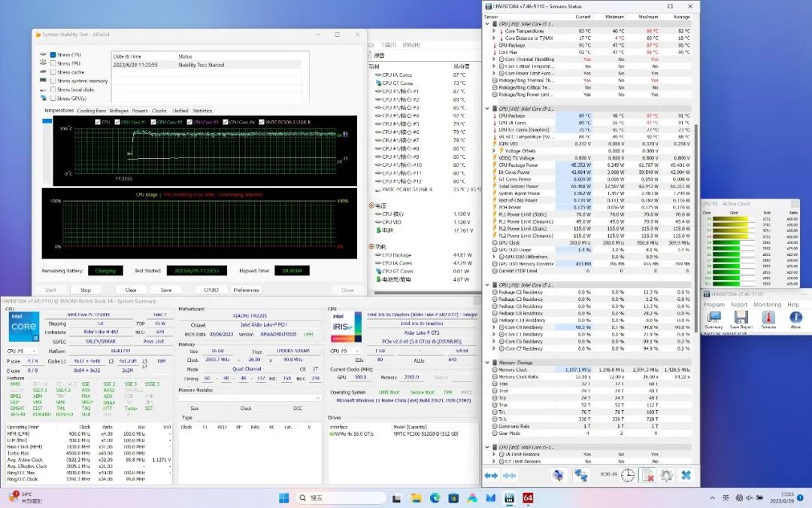Uncheck the Stress CPU checkbox
Image resolution: width=812 pixels, height=508 pixels.
tap(53, 55)
